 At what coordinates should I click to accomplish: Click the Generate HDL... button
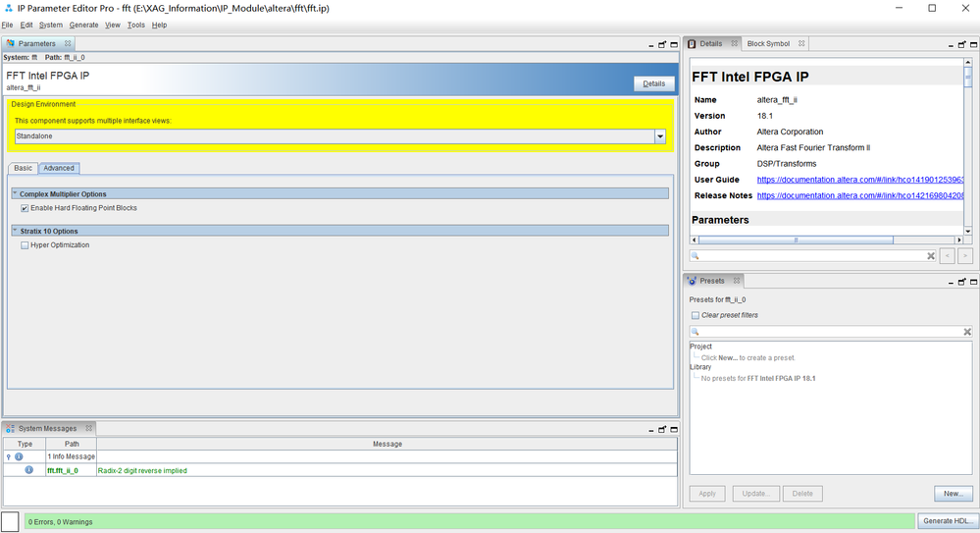(x=948, y=520)
